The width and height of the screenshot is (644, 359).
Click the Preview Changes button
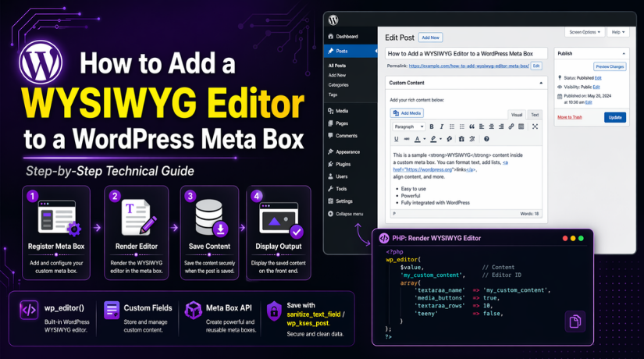(610, 66)
